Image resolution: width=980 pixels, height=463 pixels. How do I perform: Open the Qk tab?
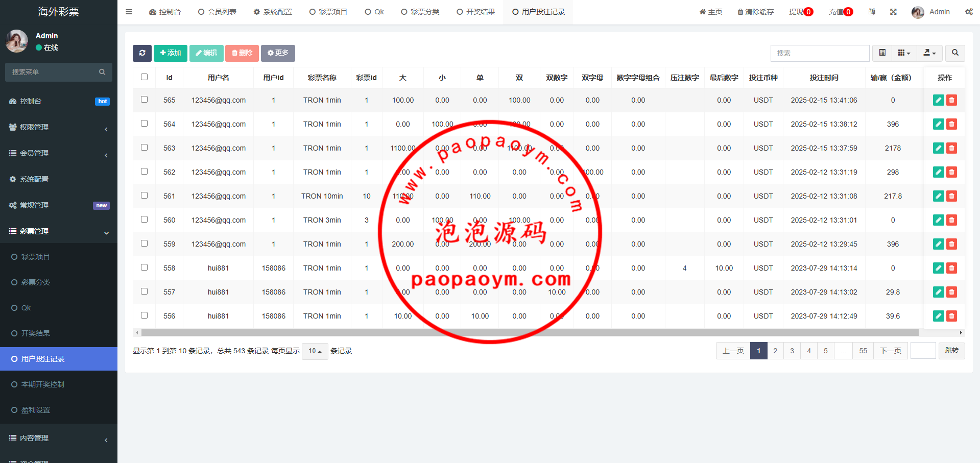[374, 12]
